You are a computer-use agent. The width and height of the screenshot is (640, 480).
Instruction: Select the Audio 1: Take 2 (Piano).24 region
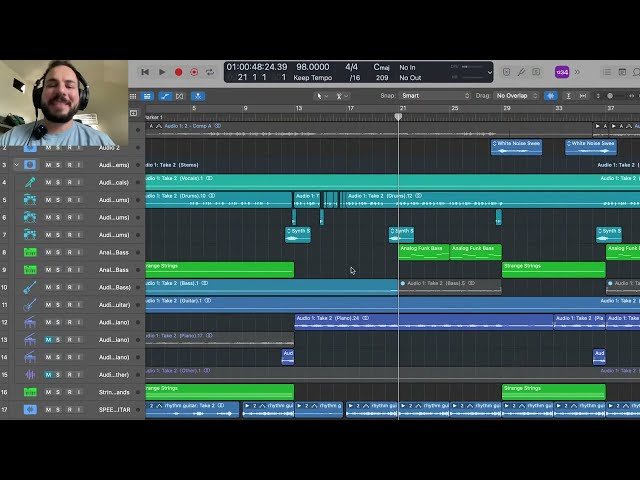(424, 322)
